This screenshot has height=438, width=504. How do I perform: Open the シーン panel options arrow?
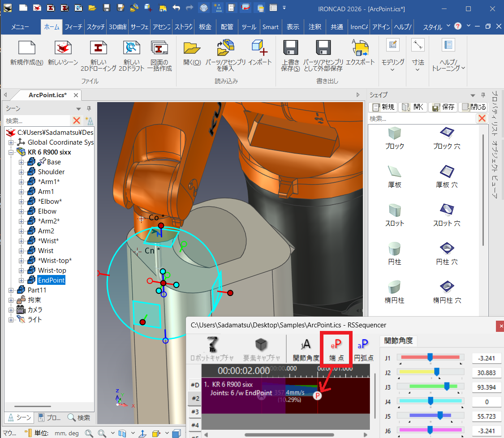pos(78,109)
